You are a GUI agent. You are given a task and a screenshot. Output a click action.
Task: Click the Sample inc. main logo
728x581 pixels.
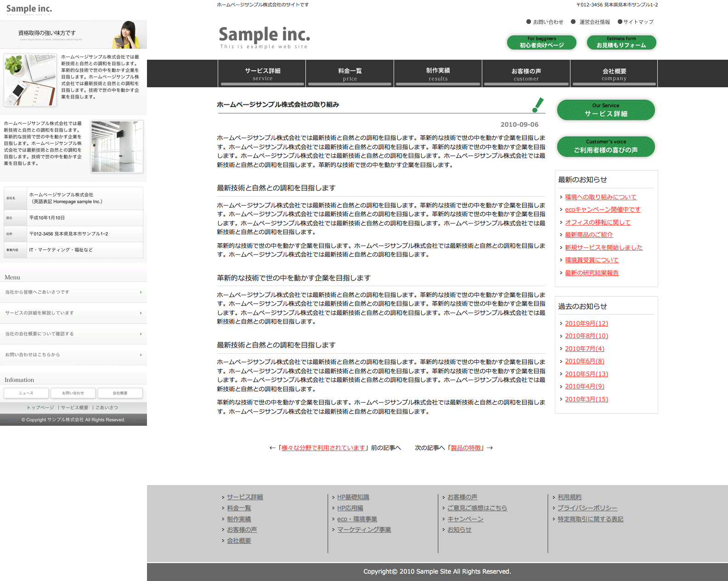(264, 36)
